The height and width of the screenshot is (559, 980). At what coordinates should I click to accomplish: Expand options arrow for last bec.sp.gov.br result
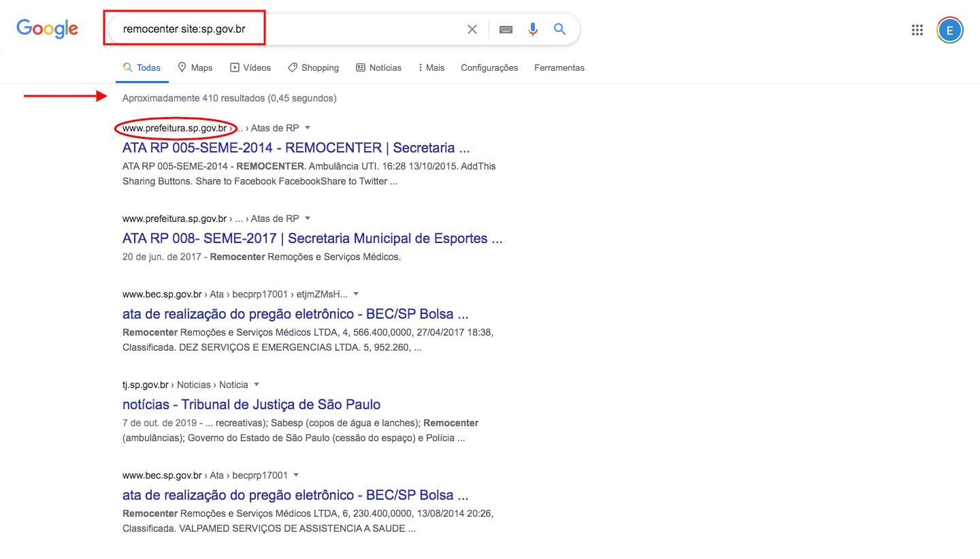point(296,475)
